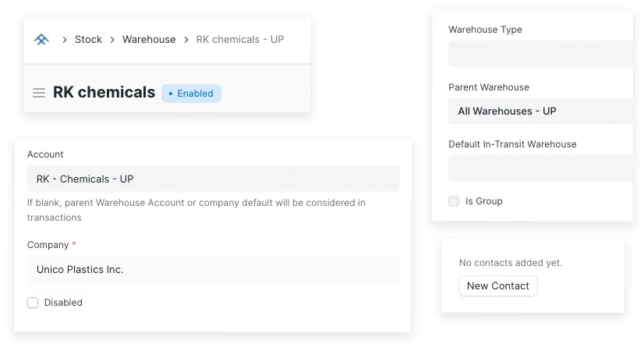Viewport: 644px width, 351px height.
Task: Toggle the sidebar with the hamburger icon
Action: [x=39, y=93]
